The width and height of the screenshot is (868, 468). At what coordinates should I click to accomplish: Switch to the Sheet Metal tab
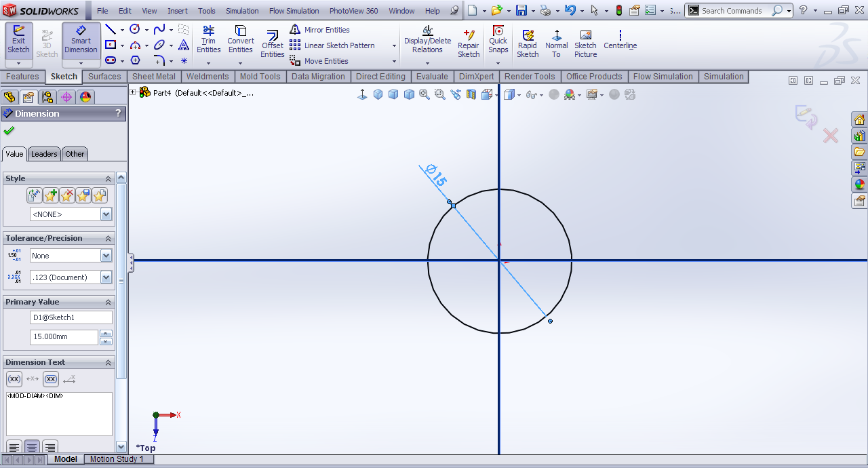pyautogui.click(x=153, y=77)
